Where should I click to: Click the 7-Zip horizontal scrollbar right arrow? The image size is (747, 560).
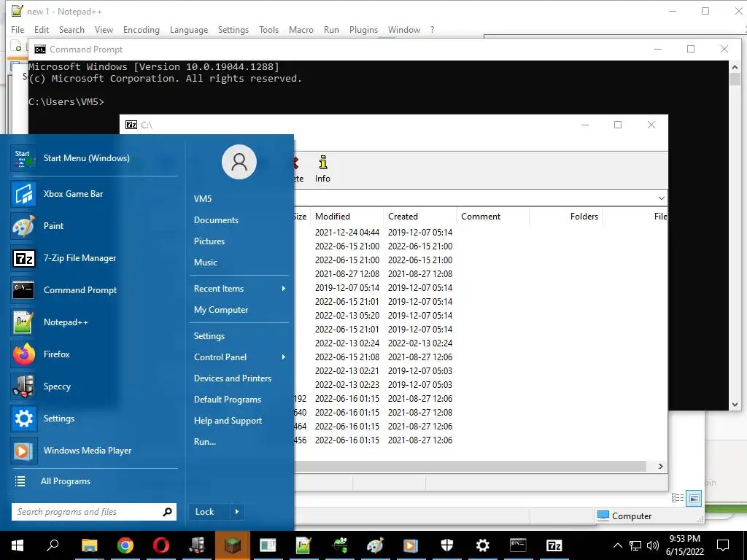[x=660, y=466]
